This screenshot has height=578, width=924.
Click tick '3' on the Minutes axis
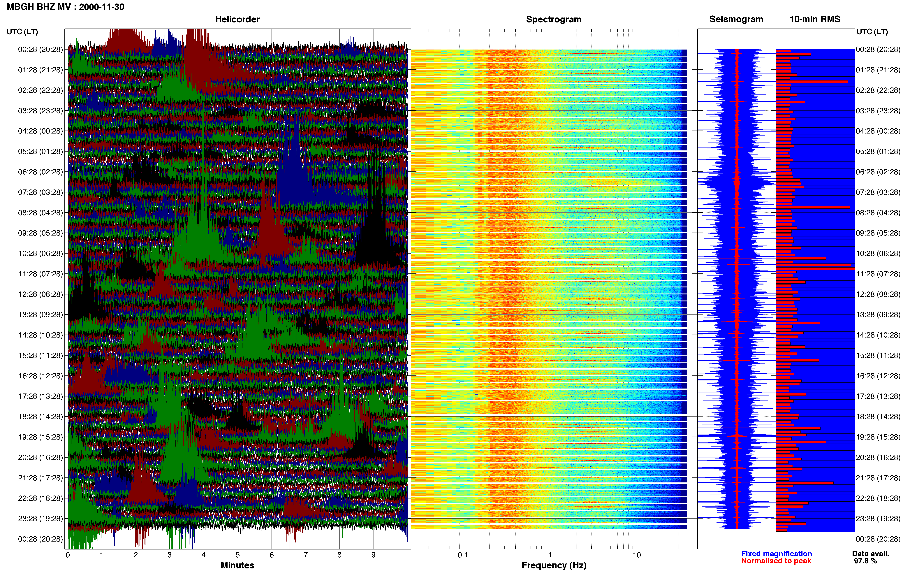[x=170, y=555]
